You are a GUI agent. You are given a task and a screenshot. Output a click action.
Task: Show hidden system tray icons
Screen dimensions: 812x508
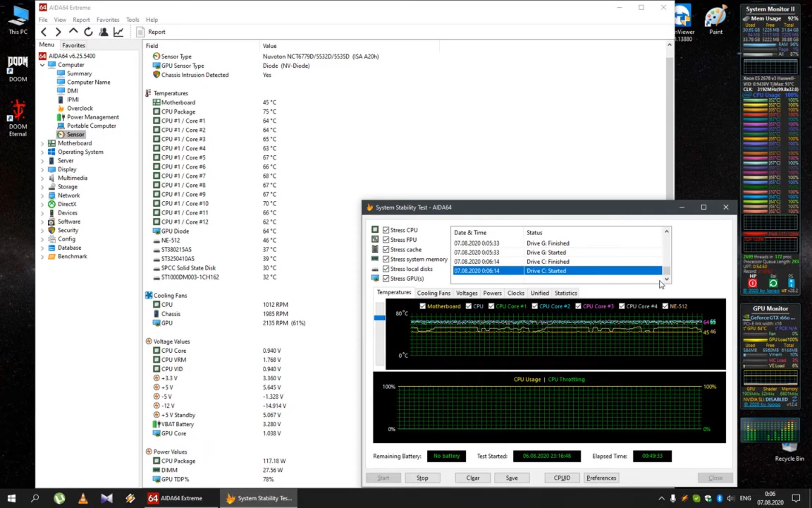(x=661, y=498)
